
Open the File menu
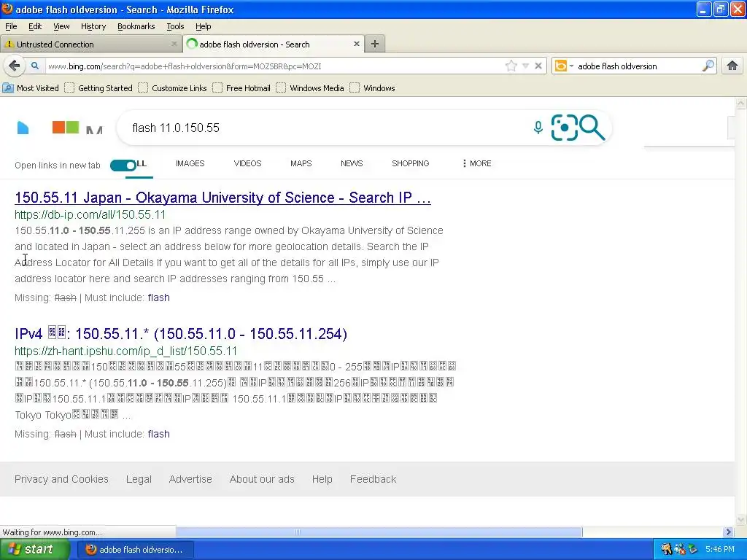click(x=11, y=26)
